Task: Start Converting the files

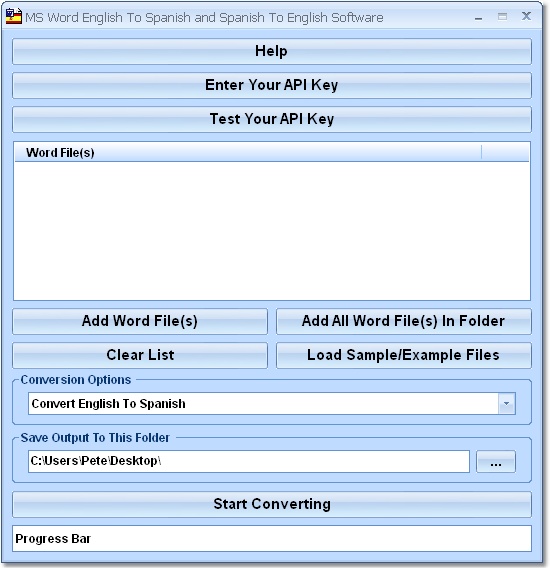Action: (x=272, y=505)
